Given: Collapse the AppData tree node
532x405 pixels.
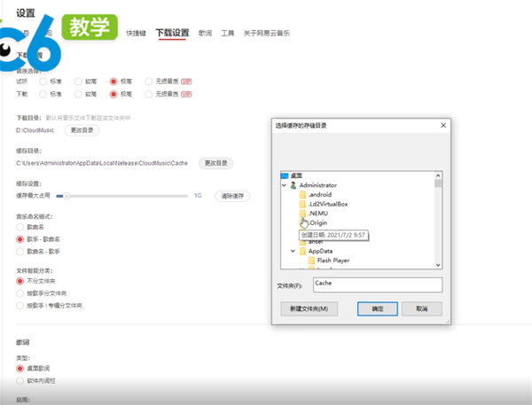Looking at the screenshot, I should coord(293,252).
